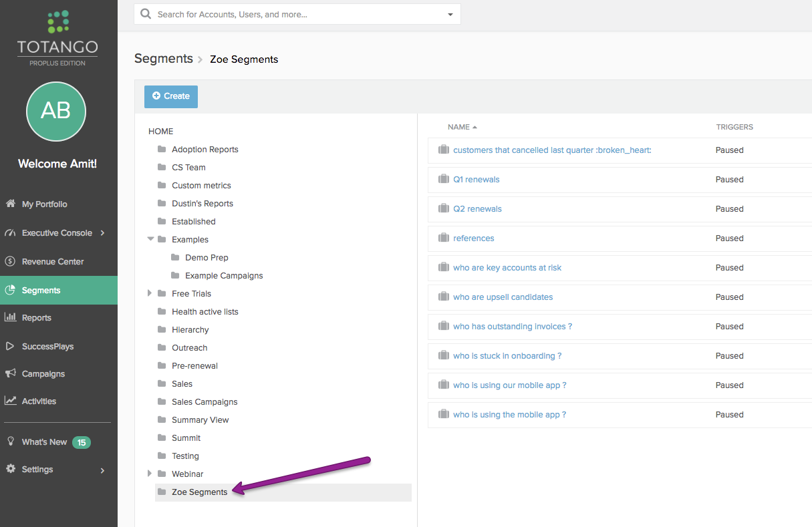Viewport: 812px width, 527px height.
Task: Click the folder icon beside Custom metrics
Action: [x=161, y=185]
